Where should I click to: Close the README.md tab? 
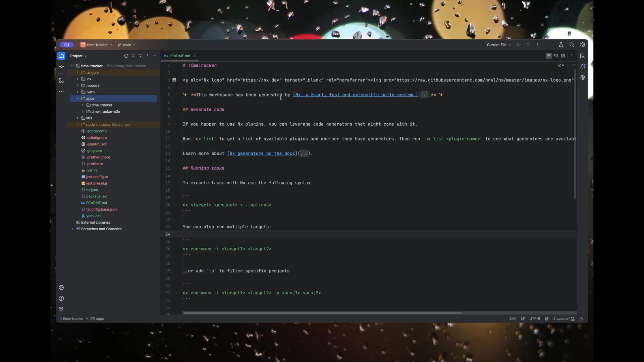coord(194,56)
